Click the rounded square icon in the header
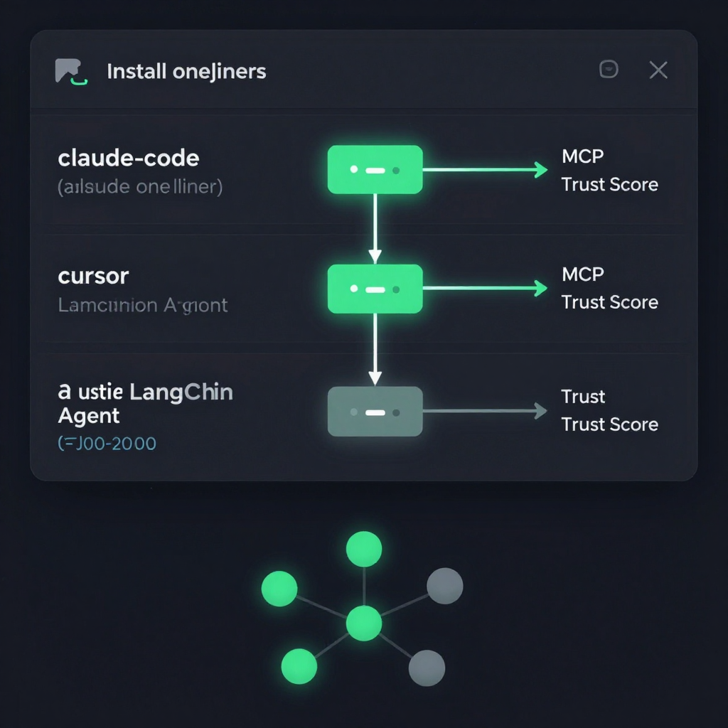The width and height of the screenshot is (728, 728). [609, 70]
